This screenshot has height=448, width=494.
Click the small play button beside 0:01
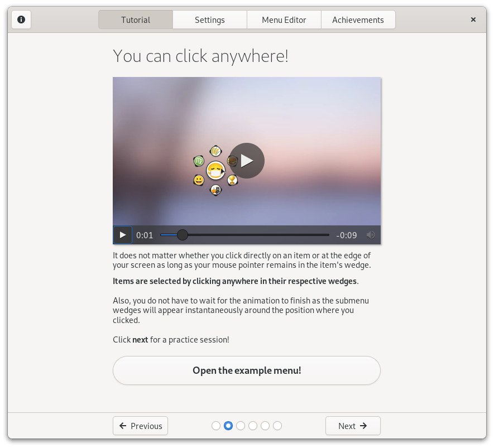point(123,235)
